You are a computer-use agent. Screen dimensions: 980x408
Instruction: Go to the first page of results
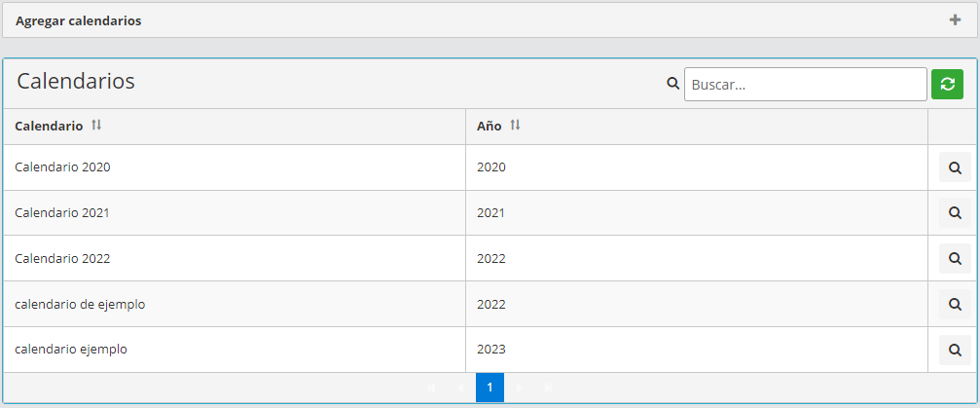(x=431, y=388)
